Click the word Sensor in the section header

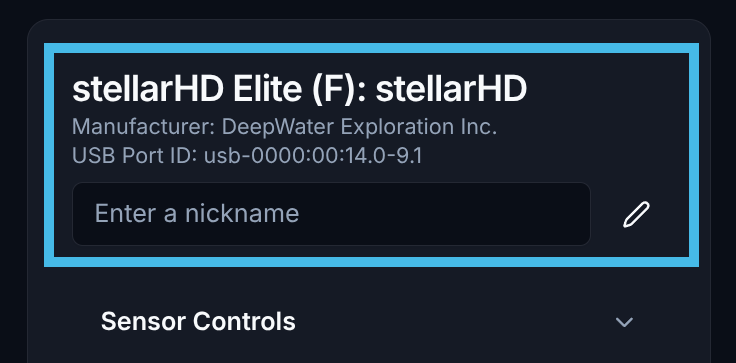click(x=143, y=322)
